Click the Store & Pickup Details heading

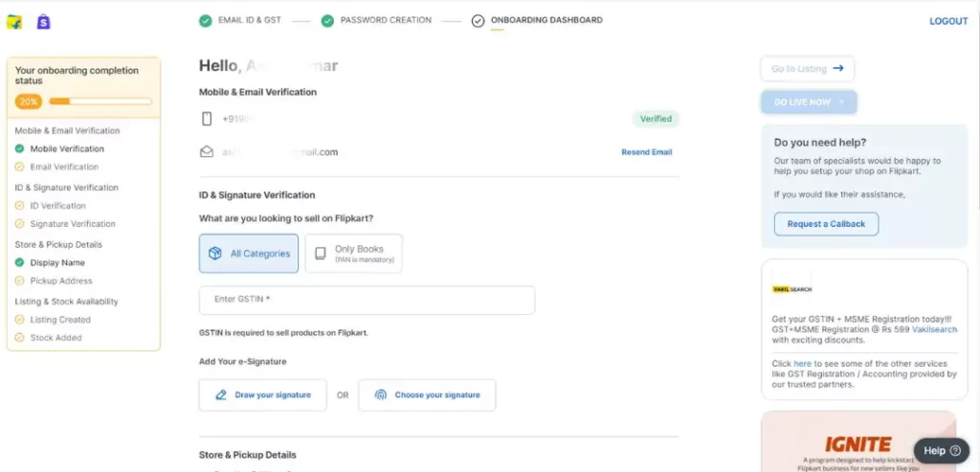(x=248, y=455)
